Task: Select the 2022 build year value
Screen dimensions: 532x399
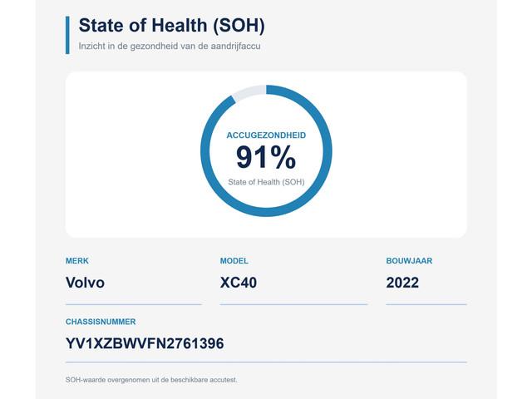Action: tap(402, 283)
